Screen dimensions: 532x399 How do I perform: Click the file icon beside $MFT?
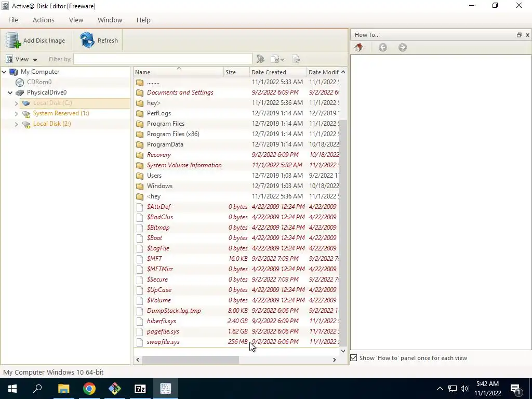tap(139, 259)
